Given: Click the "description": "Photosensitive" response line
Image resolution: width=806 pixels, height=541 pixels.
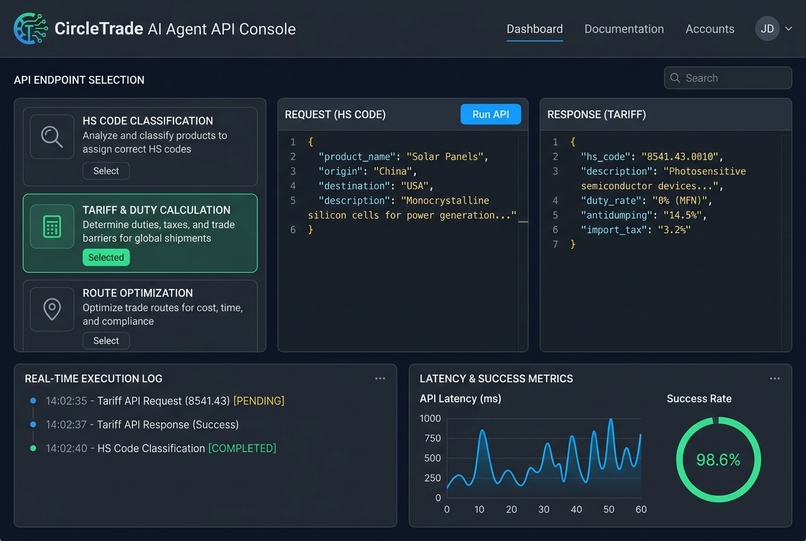Looking at the screenshot, I should tap(663, 171).
